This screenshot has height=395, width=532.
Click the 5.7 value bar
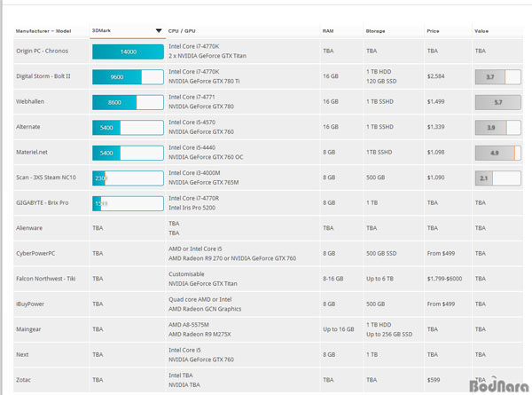(497, 102)
